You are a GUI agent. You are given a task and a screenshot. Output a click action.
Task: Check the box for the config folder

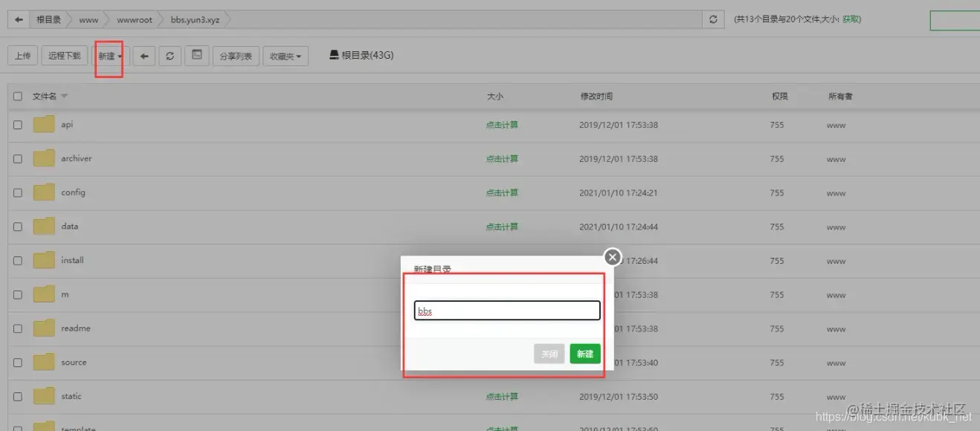coord(18,192)
